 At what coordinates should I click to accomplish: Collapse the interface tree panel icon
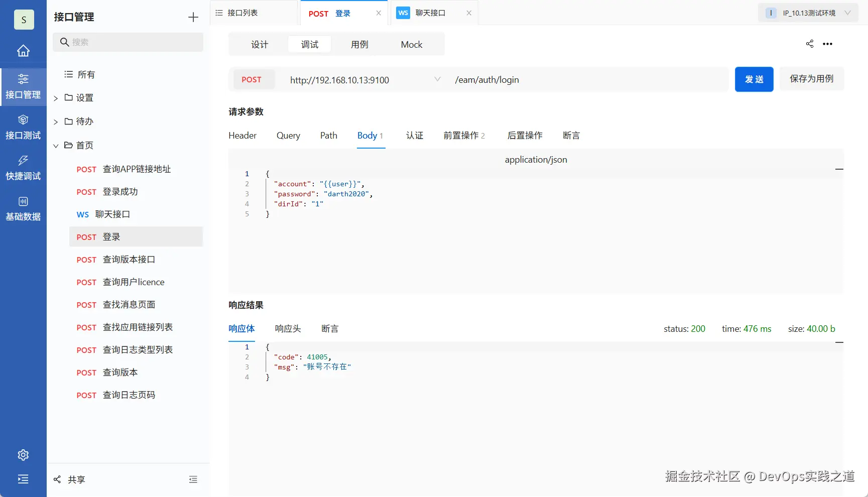click(x=193, y=479)
